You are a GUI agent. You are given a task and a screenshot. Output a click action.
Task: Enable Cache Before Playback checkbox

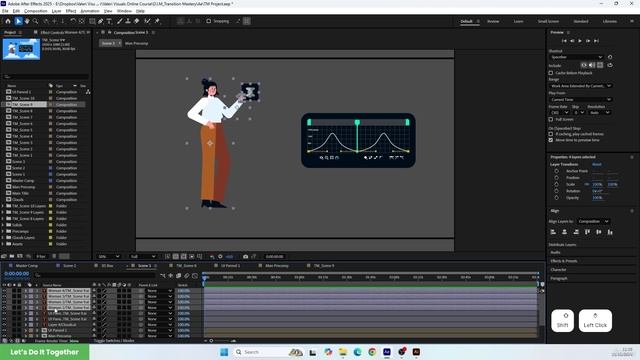pyautogui.click(x=551, y=73)
